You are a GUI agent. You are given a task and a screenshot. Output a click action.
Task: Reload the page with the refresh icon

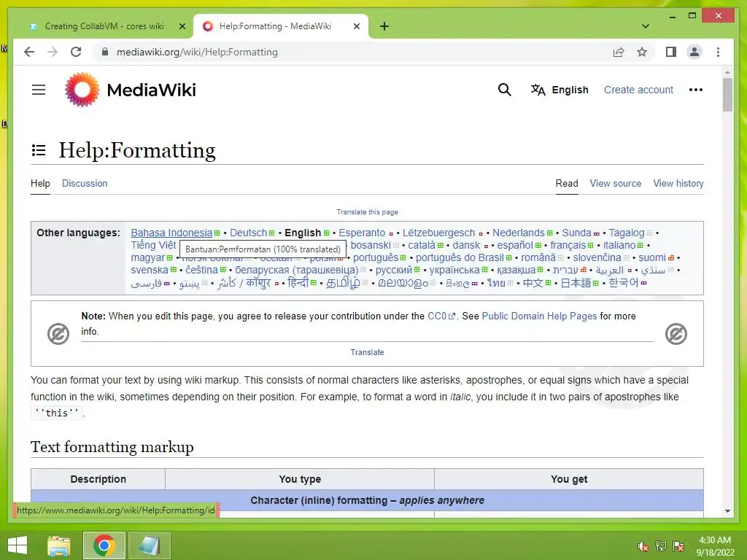(x=76, y=52)
